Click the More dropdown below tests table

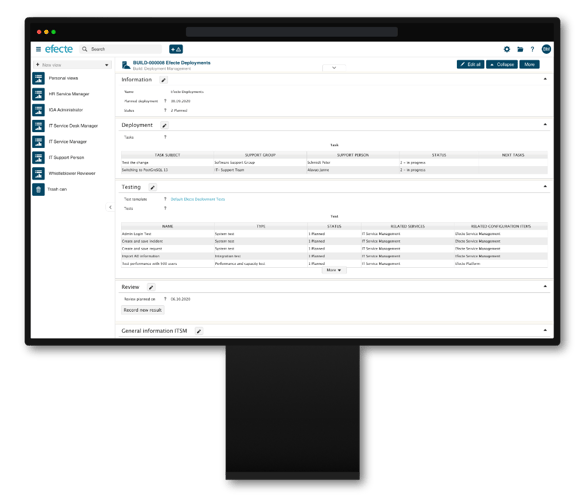pos(334,270)
